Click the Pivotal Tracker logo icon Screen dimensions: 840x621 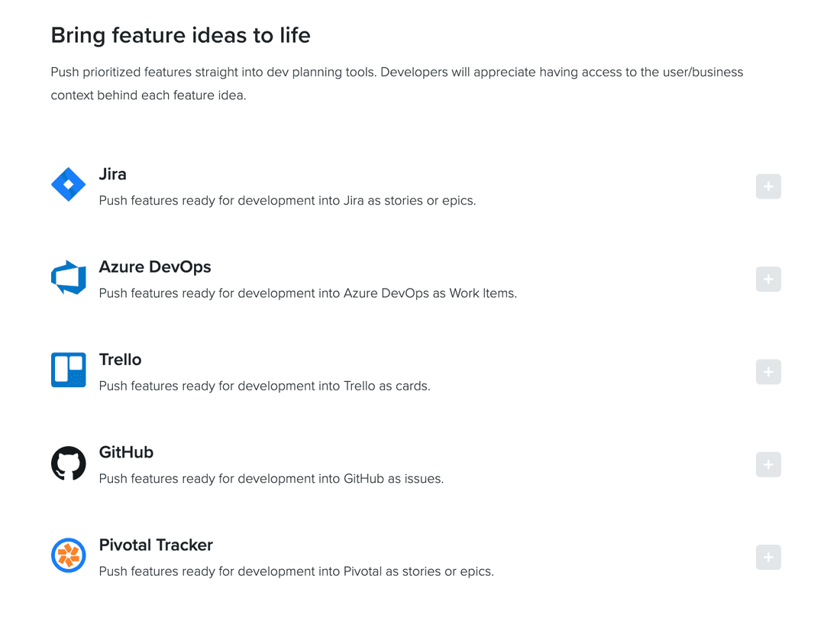tap(68, 555)
